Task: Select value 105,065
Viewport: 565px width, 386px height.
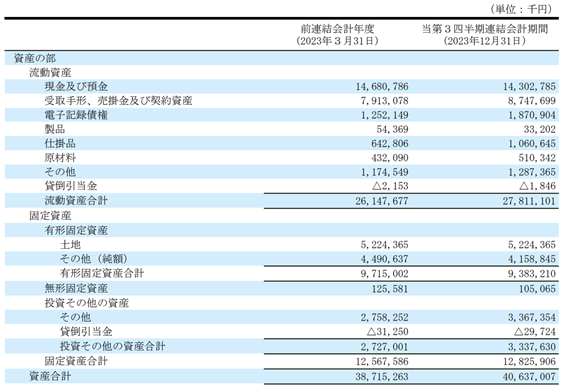Action: pos(537,288)
